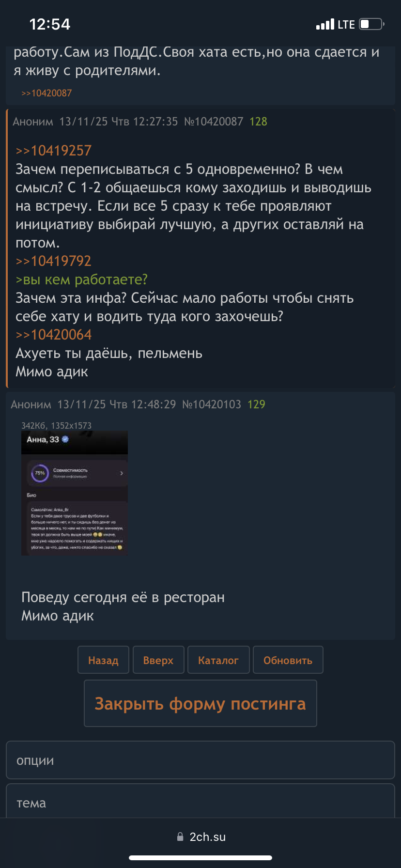Click the Назад button

pos(103,660)
